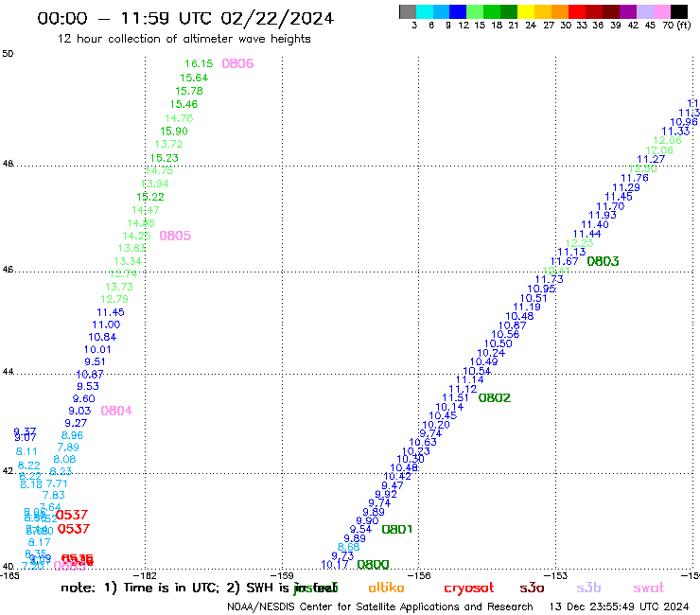Click the date range title text
The image size is (700, 615).
click(x=185, y=19)
